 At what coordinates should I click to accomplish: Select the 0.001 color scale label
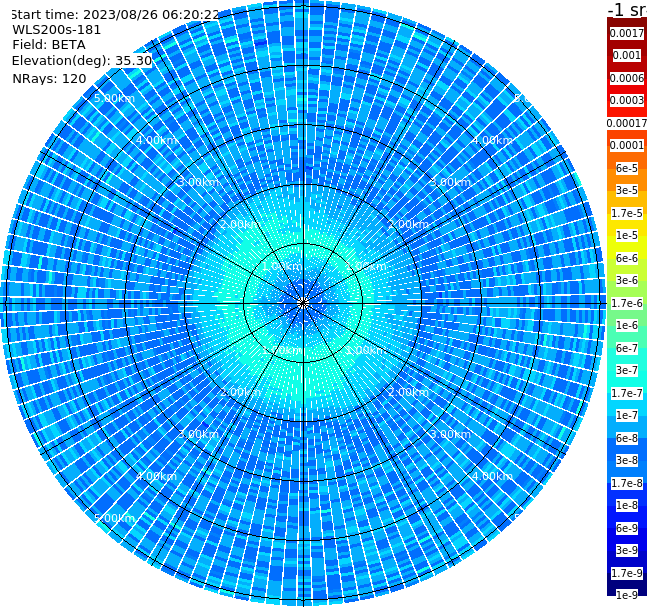(627, 55)
